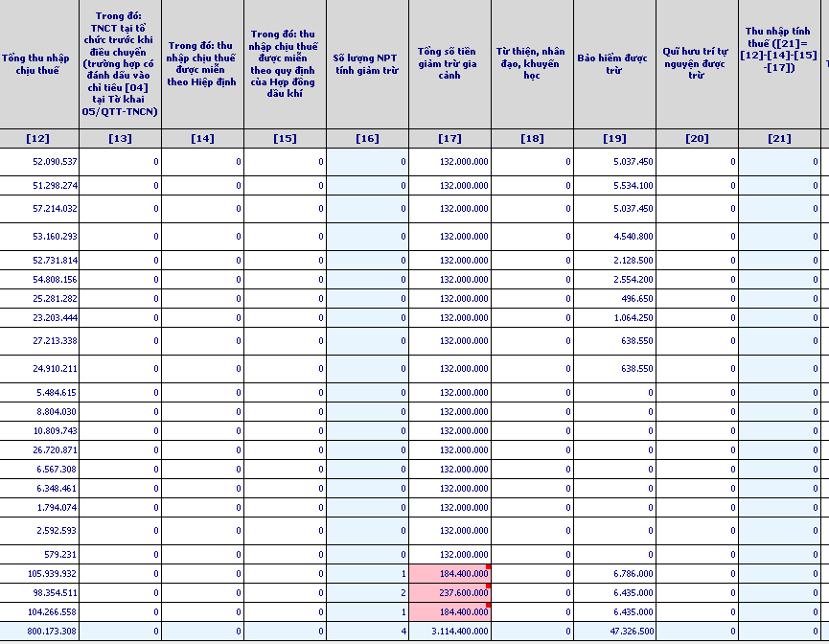829x644 pixels.
Task: Select the cell containing 105.939.932
Action: 40,573
